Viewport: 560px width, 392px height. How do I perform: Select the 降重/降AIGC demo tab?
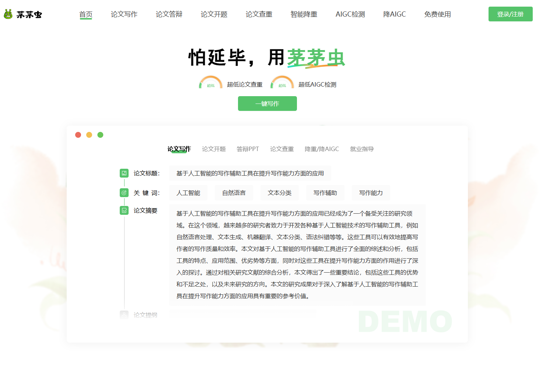322,149
